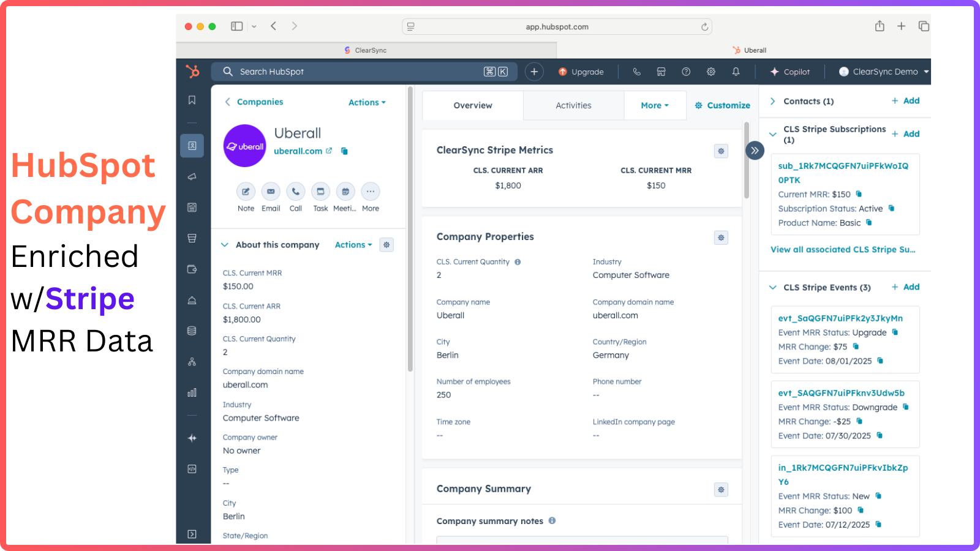Open HubSpot notifications bell
980x551 pixels.
[736, 72]
